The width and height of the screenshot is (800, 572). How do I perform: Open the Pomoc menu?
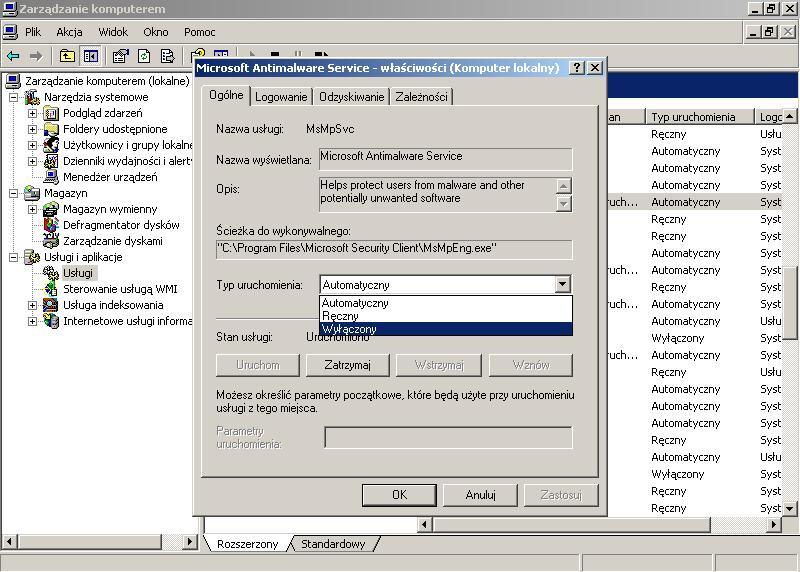pos(199,32)
